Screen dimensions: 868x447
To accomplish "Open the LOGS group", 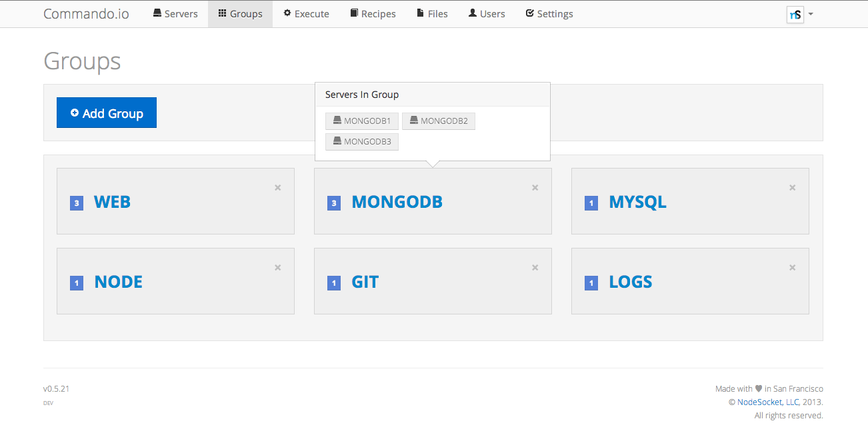I will (x=631, y=282).
